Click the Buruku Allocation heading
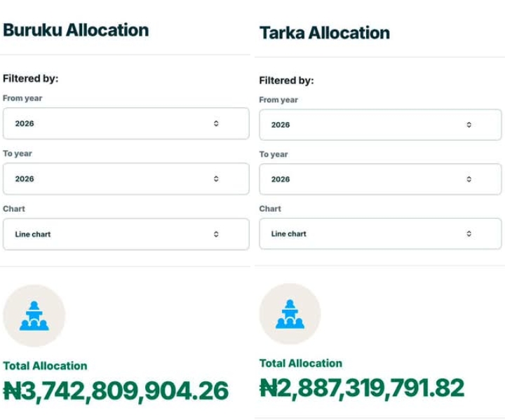This screenshot has height=420, width=505. point(76,30)
